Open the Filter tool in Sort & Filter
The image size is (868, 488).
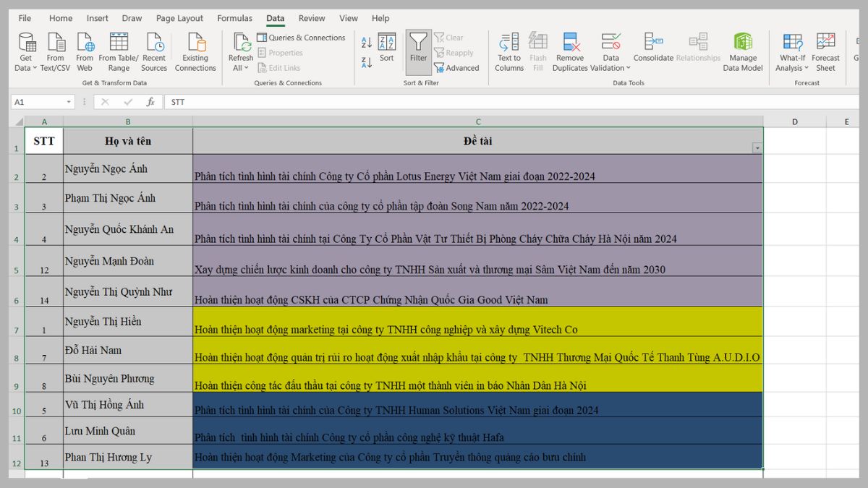[x=418, y=49]
